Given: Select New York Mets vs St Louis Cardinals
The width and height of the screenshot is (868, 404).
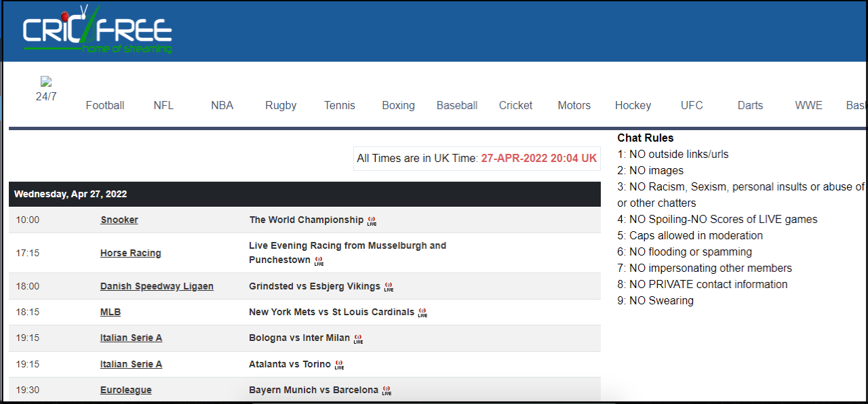Looking at the screenshot, I should click(332, 312).
